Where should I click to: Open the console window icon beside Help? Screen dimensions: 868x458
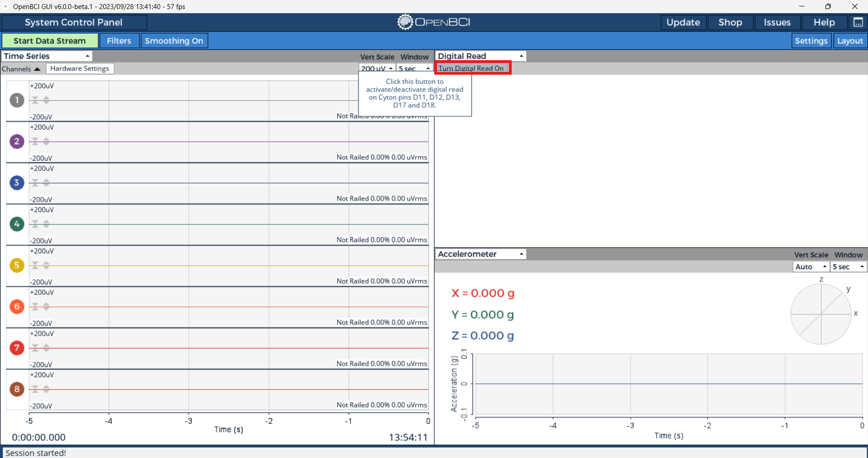click(x=858, y=22)
